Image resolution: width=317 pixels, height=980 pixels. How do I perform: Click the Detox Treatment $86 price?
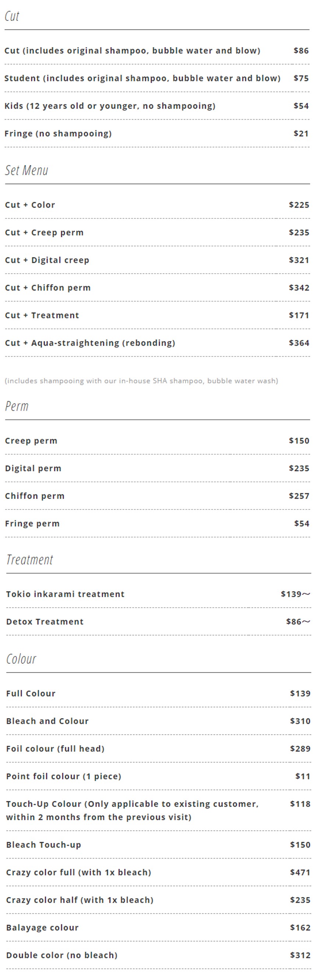(297, 622)
